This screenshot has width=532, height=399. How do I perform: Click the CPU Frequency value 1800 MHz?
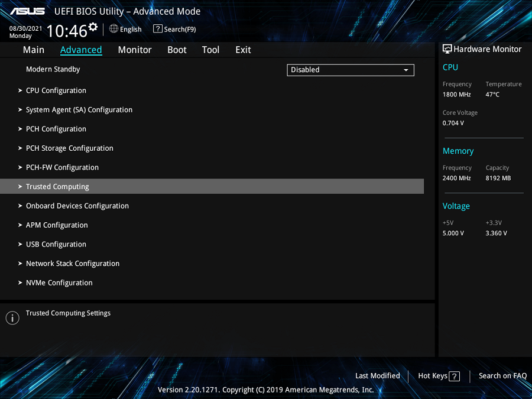point(456,95)
